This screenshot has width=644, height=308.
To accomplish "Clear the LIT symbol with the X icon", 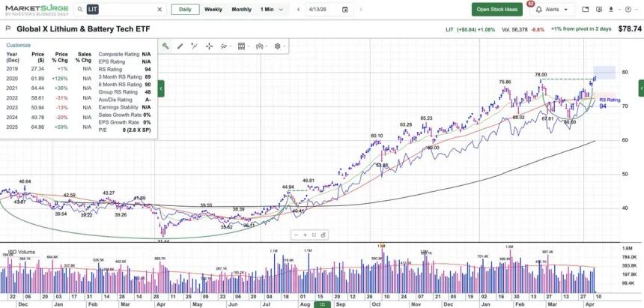I will click(160, 9).
